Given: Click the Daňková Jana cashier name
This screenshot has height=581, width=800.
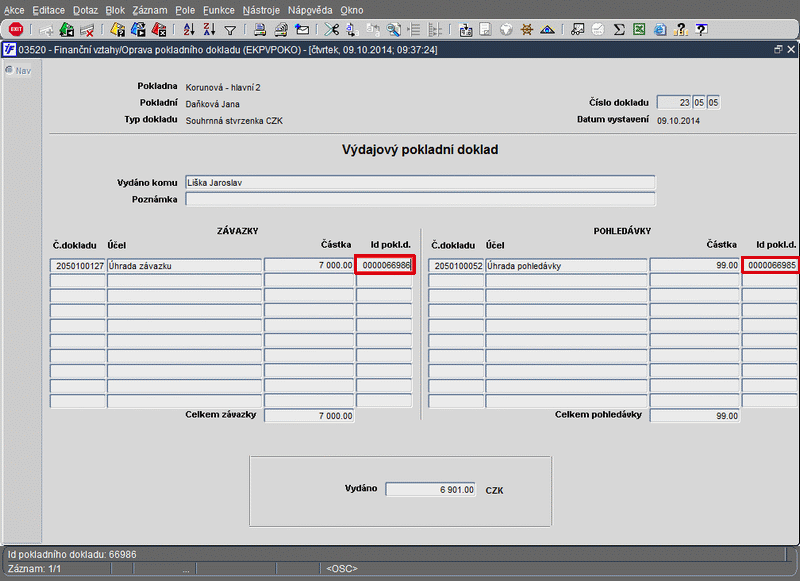Looking at the screenshot, I should click(x=212, y=104).
